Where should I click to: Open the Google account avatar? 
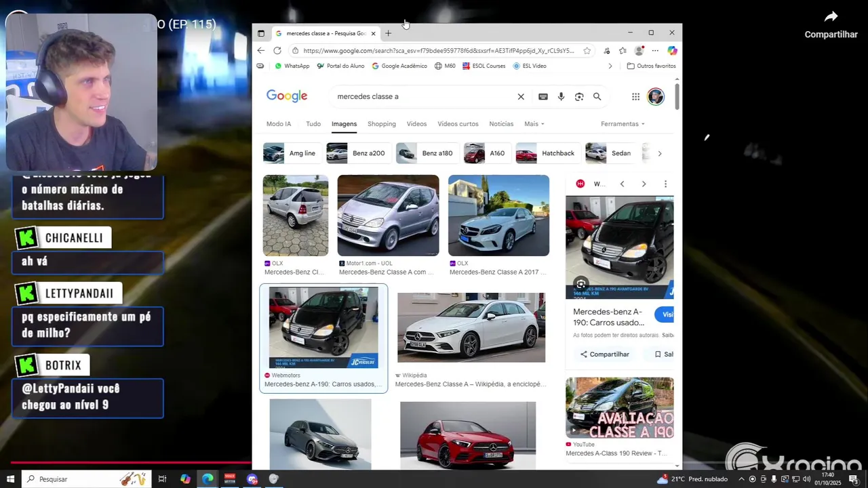[656, 96]
